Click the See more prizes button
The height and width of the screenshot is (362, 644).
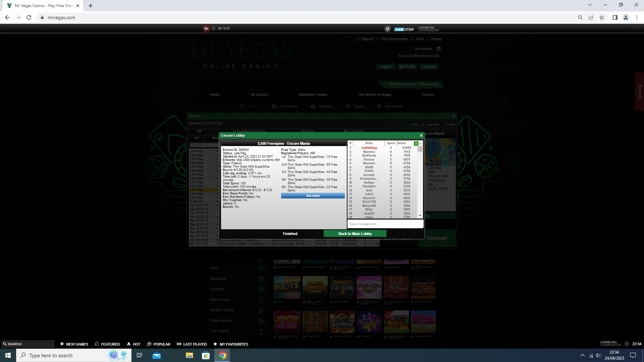pos(313,196)
